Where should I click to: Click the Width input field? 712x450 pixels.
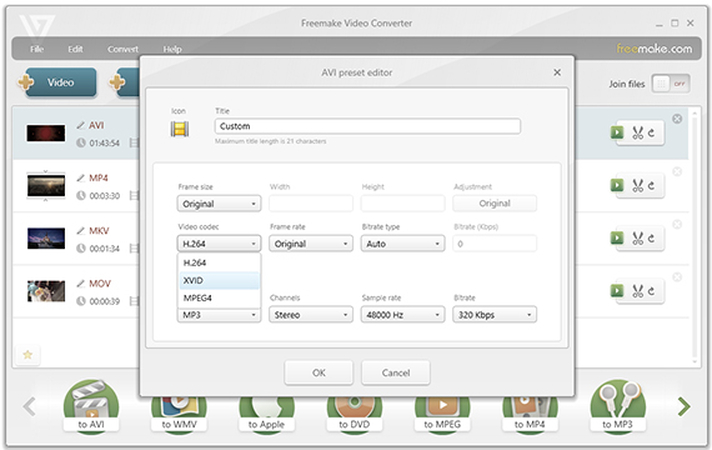tap(311, 203)
